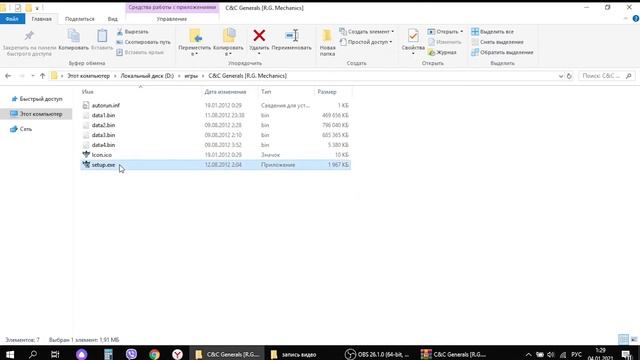640x360 pixels.
Task: Click Снять выделение to deselect
Action: coord(497,42)
